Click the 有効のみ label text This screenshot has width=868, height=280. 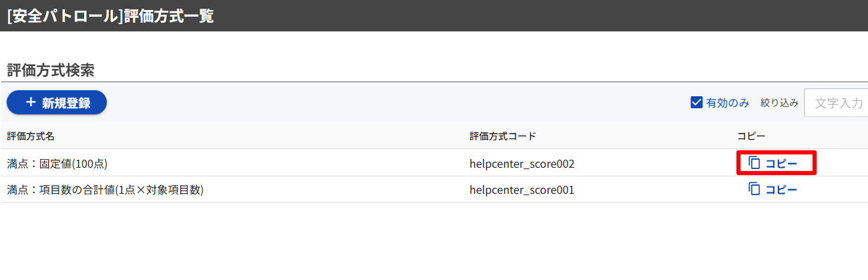pyautogui.click(x=728, y=103)
